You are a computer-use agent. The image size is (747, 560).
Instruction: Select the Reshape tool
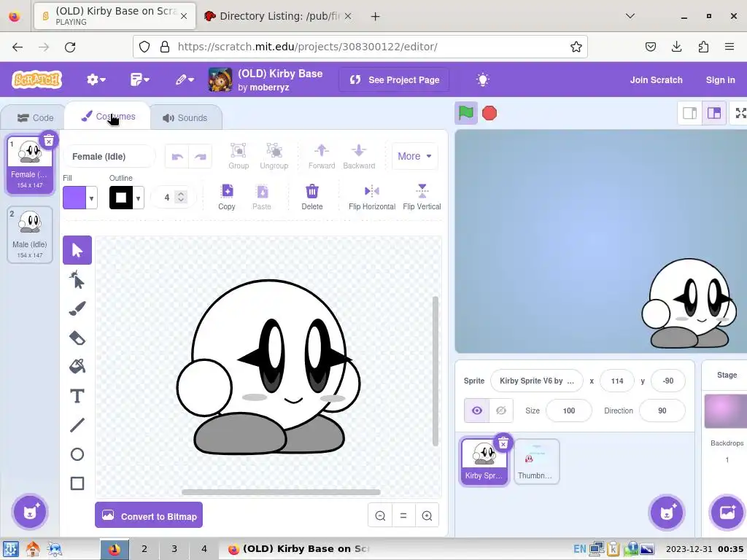click(x=77, y=279)
